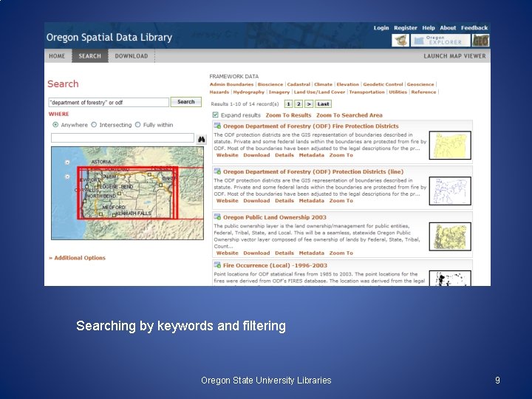Image resolution: width=532 pixels, height=399 pixels.
Task: Click the GEO logo in header
Action: point(480,41)
